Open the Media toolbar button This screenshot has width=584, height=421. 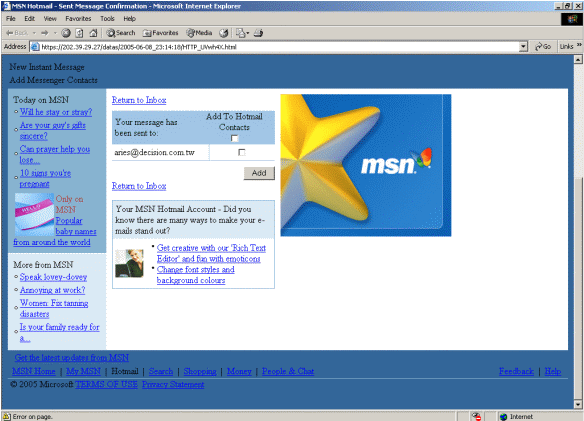click(199, 33)
